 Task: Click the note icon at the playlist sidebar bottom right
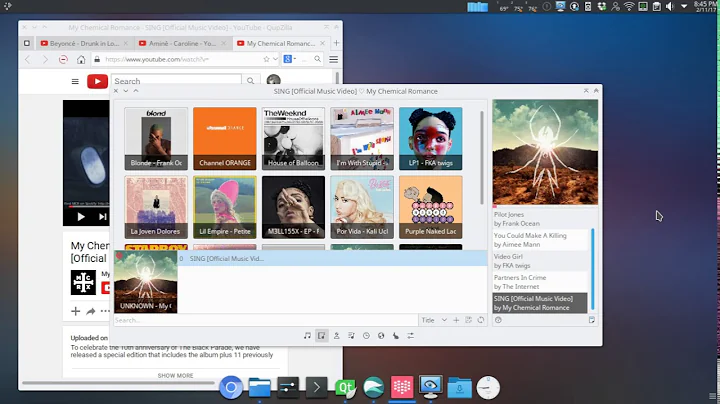(591, 320)
